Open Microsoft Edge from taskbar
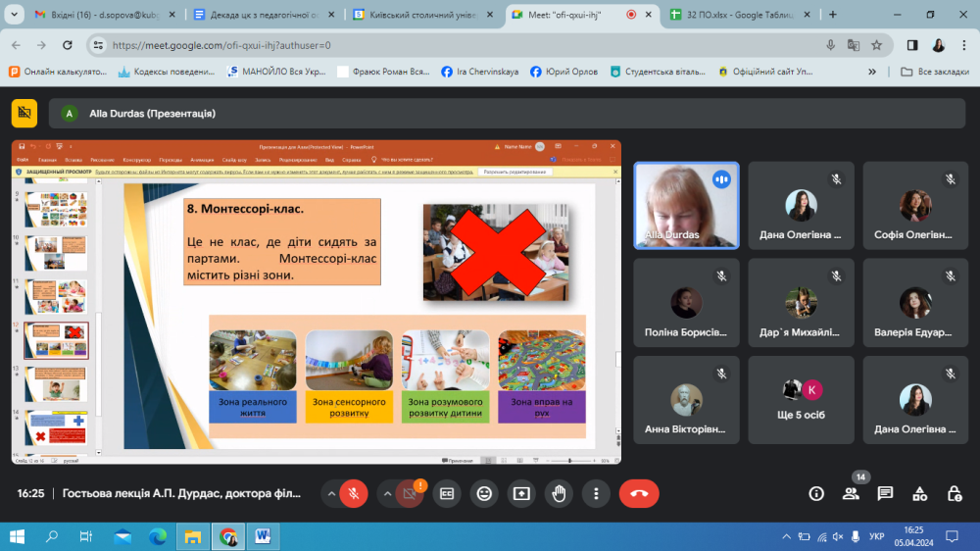The width and height of the screenshot is (980, 551). point(158,536)
